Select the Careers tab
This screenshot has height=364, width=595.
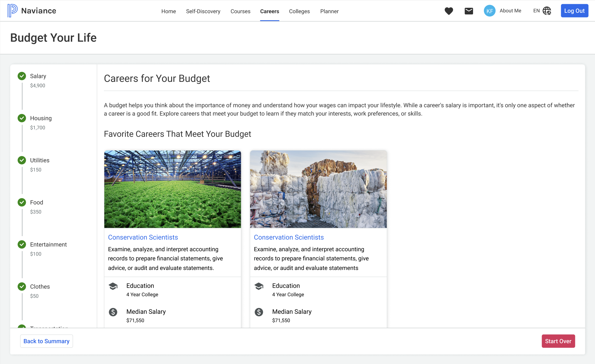269,11
